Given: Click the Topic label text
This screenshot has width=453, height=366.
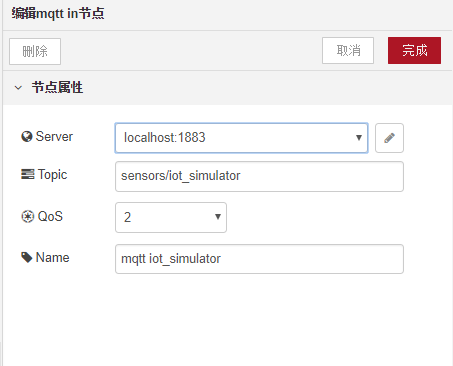Looking at the screenshot, I should (x=52, y=175).
